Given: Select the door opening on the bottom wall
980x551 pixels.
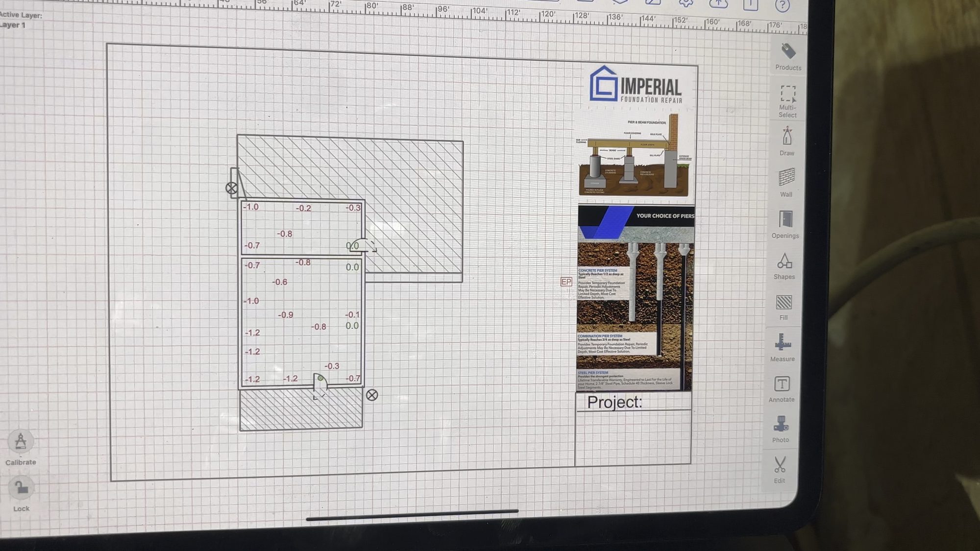Looking at the screenshot, I should coord(320,386).
